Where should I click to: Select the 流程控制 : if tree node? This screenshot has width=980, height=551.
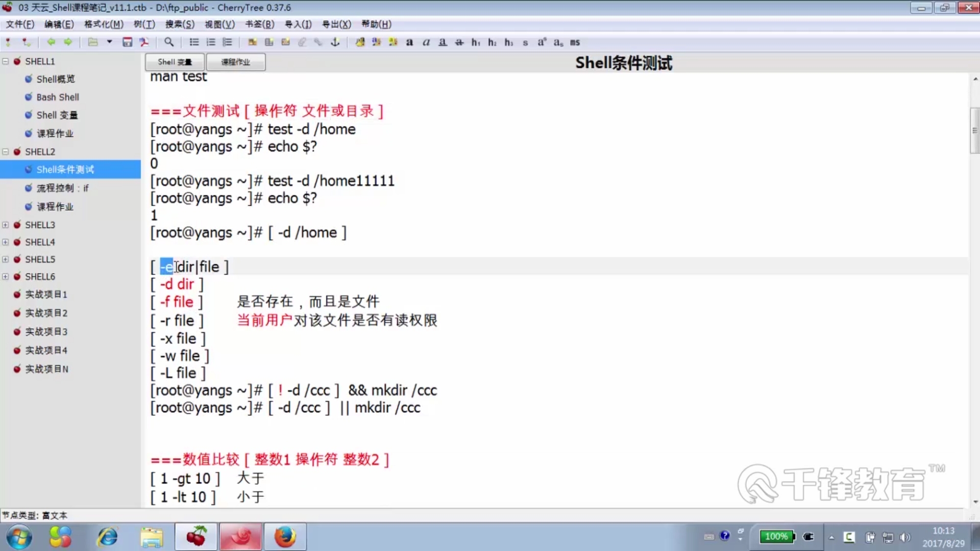point(62,188)
